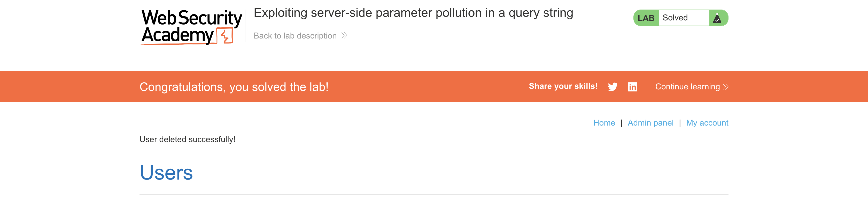Share on LinkedIn via its icon
This screenshot has width=868, height=201.
[632, 87]
